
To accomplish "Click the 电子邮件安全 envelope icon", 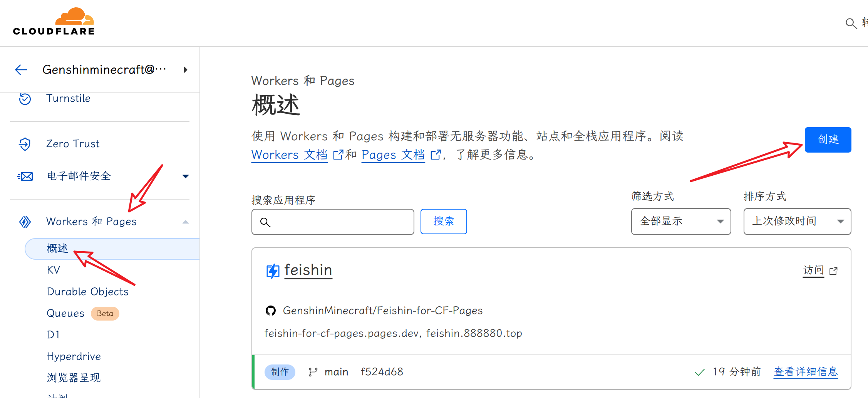I will coord(25,176).
